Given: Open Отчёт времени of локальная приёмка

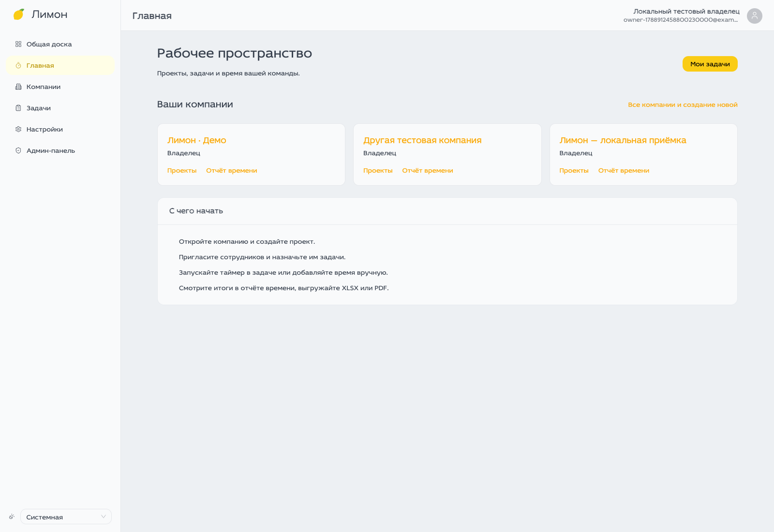Looking at the screenshot, I should coord(624,171).
